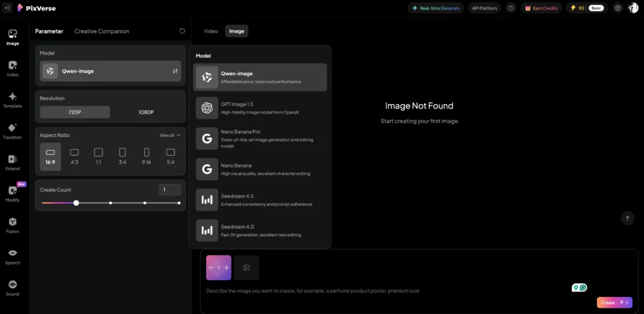Screen dimensions: 644x314
Task: Select the 9:16 aspect ratio
Action: (x=147, y=156)
